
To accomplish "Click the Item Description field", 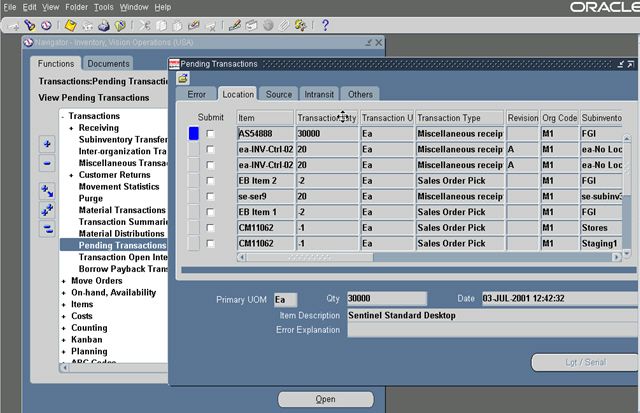I will [x=493, y=315].
